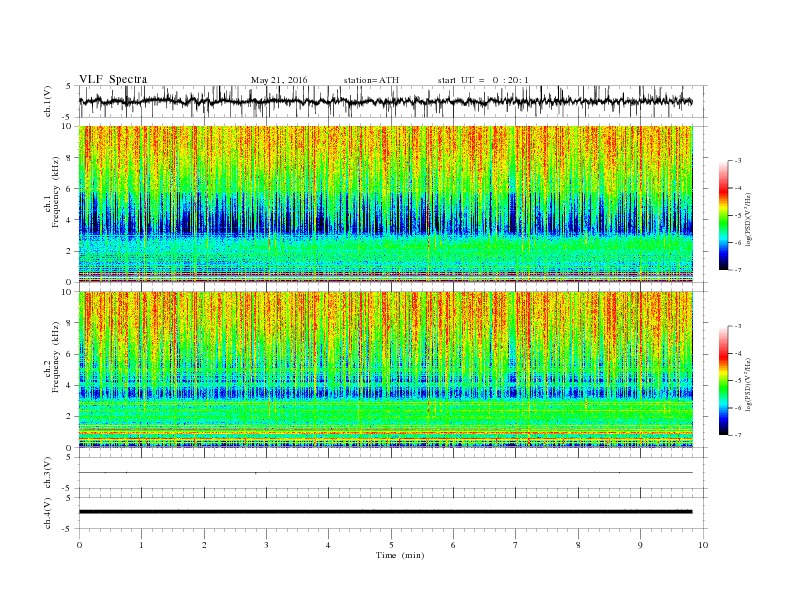The image size is (792, 612).
Task: Click the ch.1 spectrogram color bar
Action: 723,216
